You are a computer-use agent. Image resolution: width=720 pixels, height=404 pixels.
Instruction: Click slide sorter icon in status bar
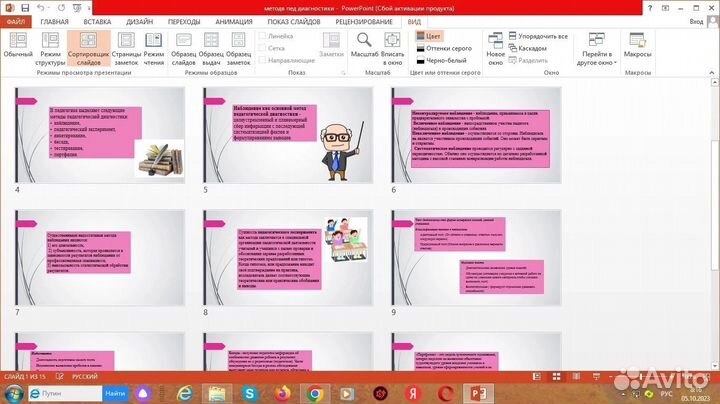[x=557, y=377]
